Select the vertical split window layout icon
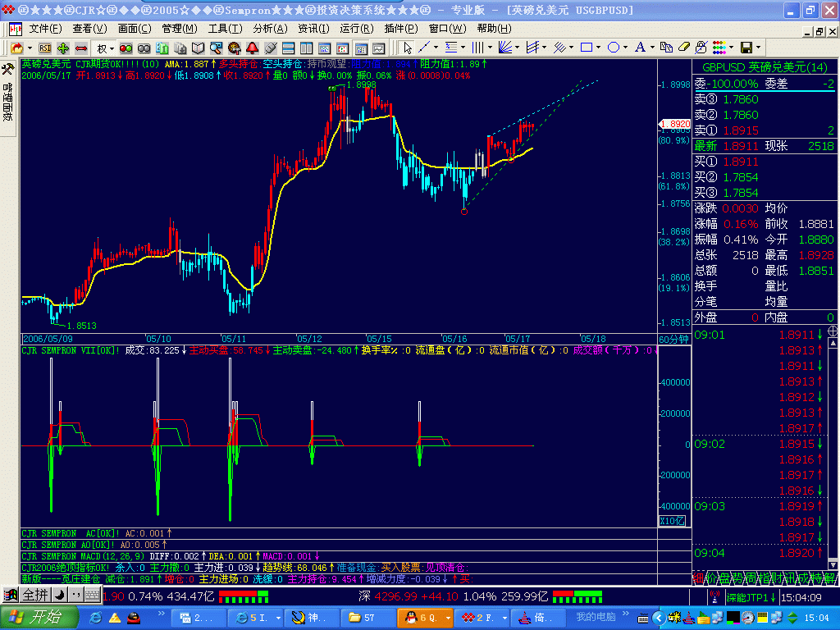Screen dimensions: 840x630 (307, 48)
